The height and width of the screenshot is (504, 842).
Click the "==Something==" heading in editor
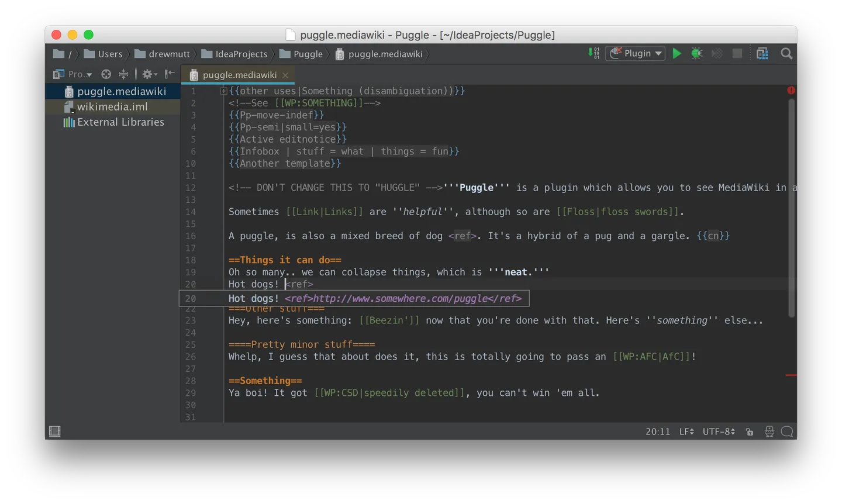pos(265,381)
